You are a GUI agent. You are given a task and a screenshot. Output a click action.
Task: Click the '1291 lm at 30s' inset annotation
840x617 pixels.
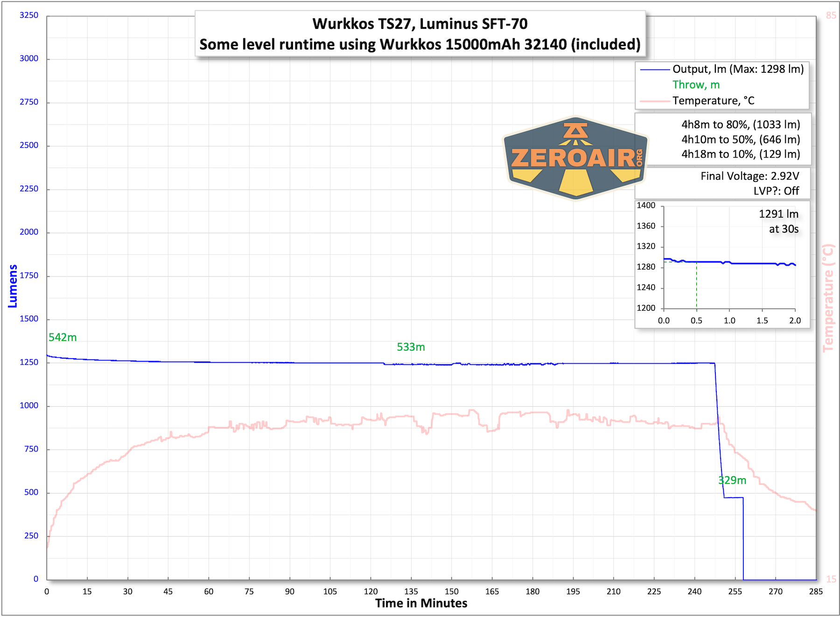point(779,222)
